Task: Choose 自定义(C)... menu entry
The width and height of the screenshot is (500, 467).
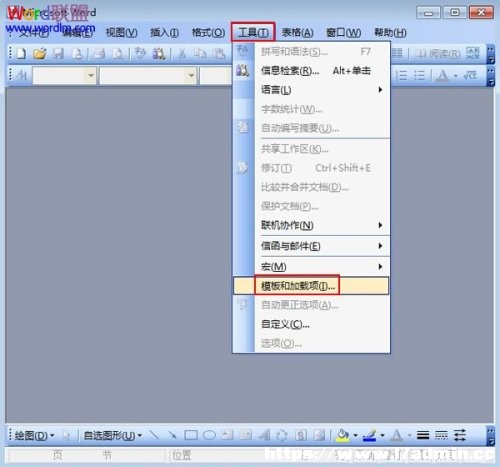Action: pos(311,324)
